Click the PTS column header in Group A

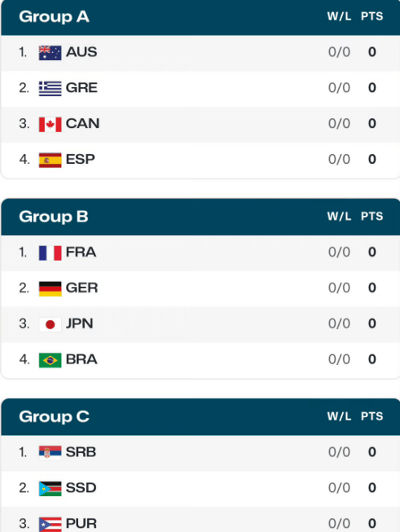tap(371, 16)
